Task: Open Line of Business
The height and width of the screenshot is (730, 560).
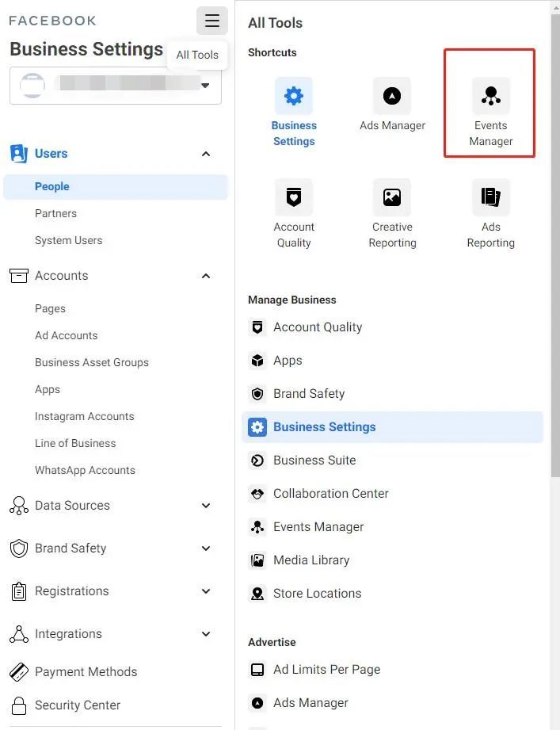Action: 75,444
